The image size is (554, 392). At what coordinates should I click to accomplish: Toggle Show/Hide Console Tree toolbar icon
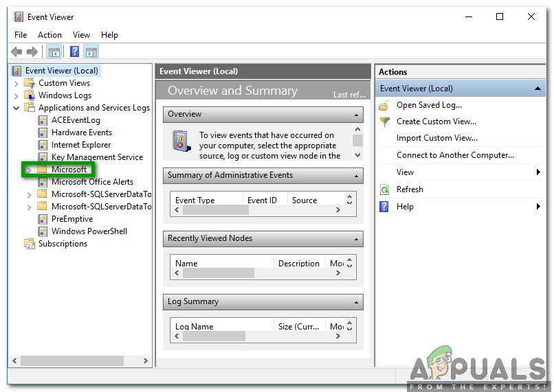click(54, 52)
